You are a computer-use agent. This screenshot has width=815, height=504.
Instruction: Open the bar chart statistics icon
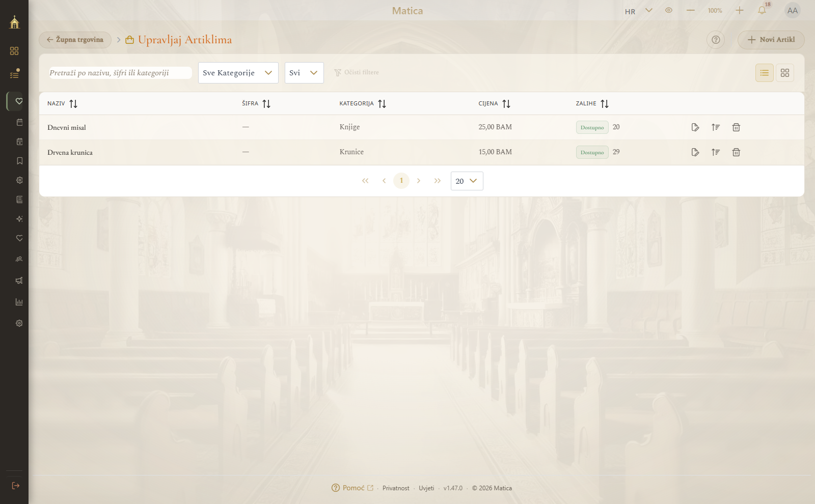(x=19, y=302)
